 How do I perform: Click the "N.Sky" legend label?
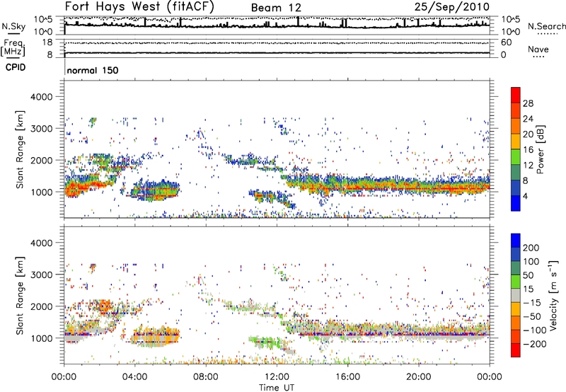coord(13,26)
